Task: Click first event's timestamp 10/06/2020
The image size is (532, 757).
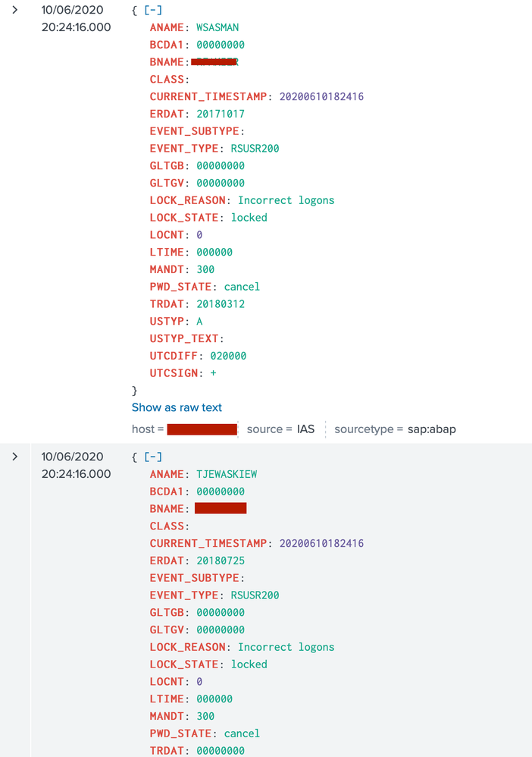Action: point(72,10)
